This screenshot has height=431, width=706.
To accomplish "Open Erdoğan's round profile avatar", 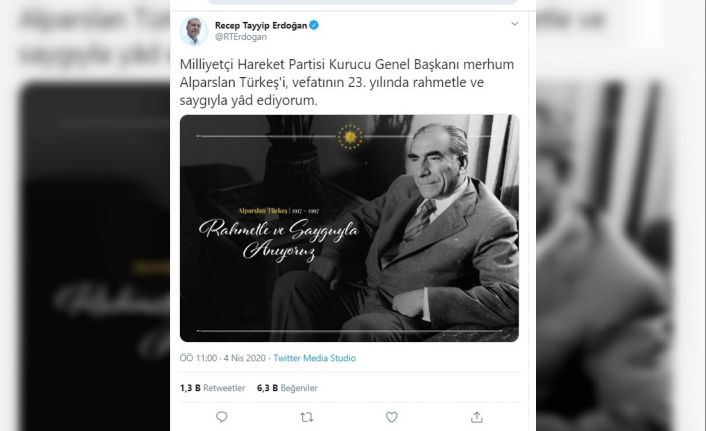I will click(194, 31).
